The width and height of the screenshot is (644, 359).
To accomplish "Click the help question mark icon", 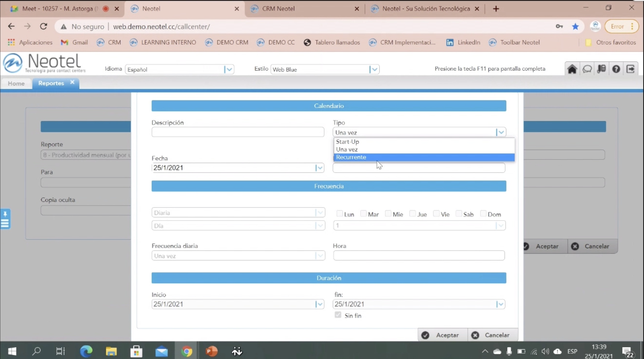I will (x=616, y=69).
